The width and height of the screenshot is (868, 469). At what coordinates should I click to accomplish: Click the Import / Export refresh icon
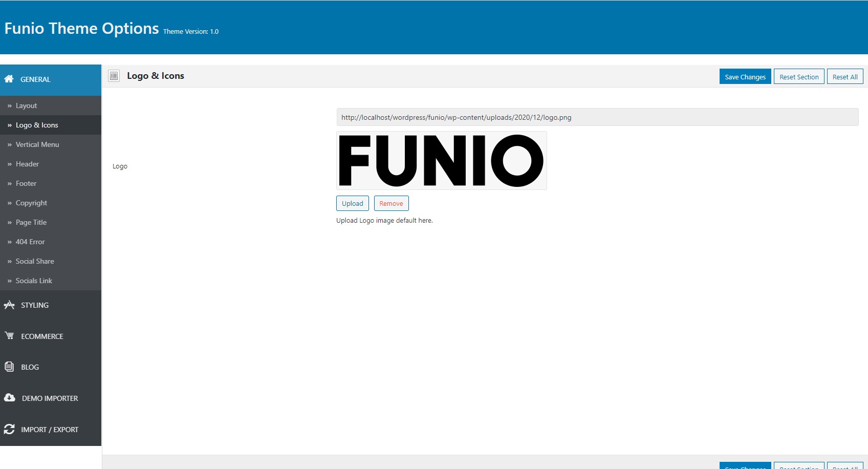(9, 429)
